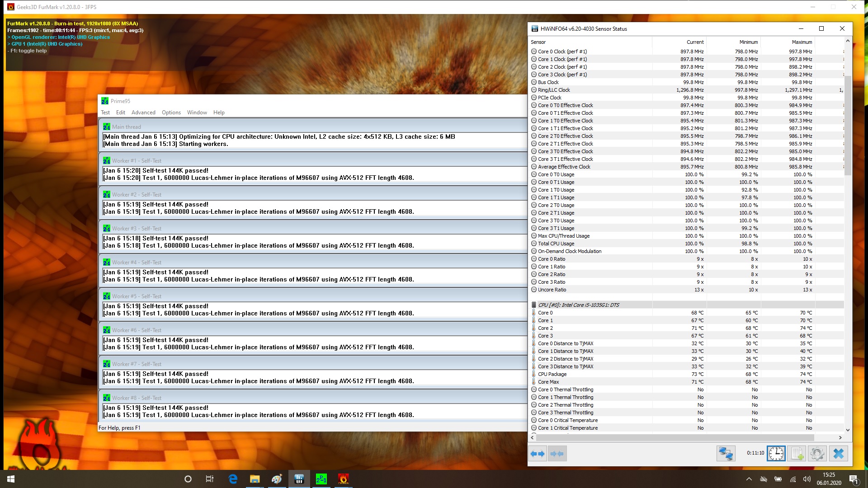Click the 'Max CPU/Thread Usage' row

pyautogui.click(x=686, y=236)
